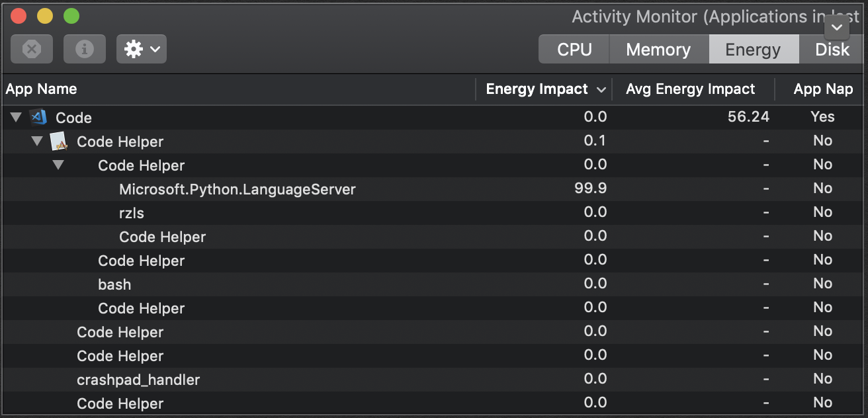
Task: Select the bash process row
Action: [434, 284]
